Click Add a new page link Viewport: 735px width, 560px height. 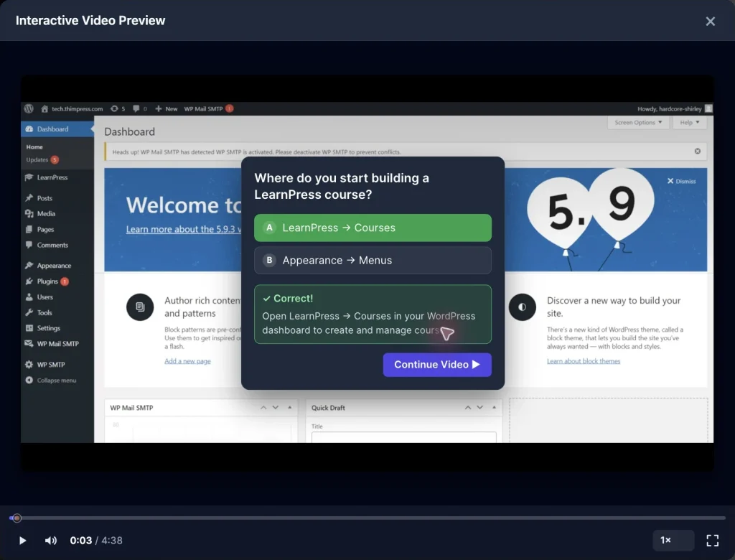[x=187, y=361]
